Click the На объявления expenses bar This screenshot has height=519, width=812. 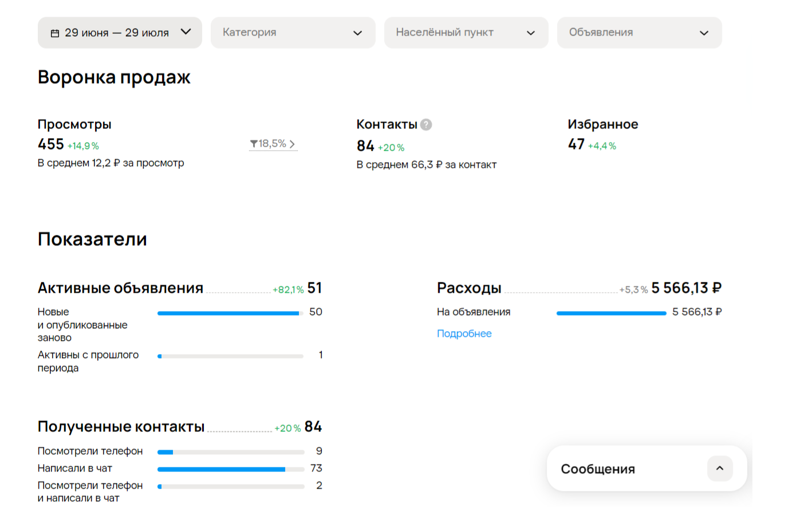coord(612,313)
